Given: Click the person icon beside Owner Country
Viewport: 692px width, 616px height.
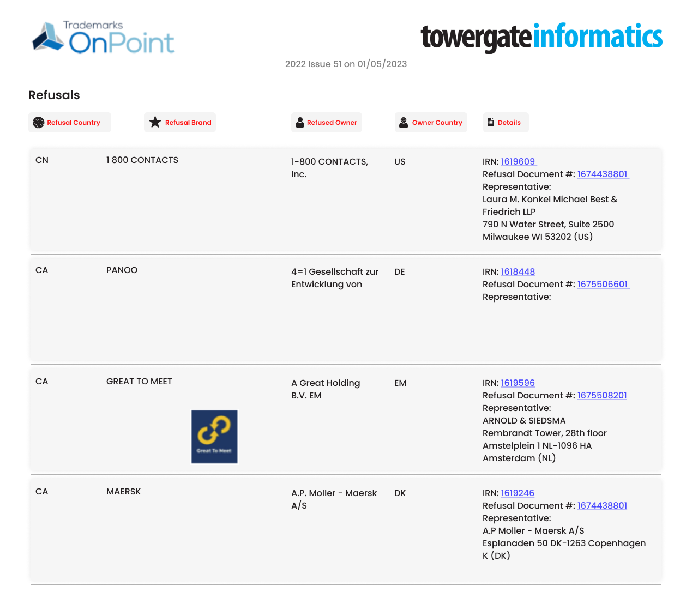Looking at the screenshot, I should click(404, 123).
